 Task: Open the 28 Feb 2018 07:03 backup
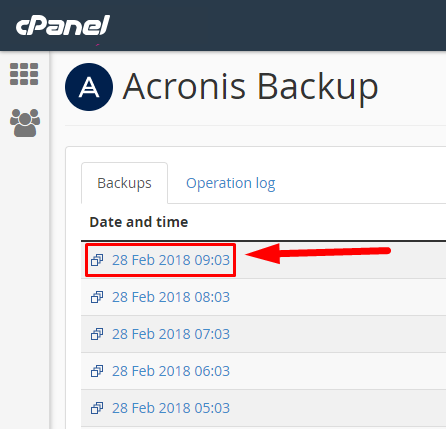tap(171, 334)
